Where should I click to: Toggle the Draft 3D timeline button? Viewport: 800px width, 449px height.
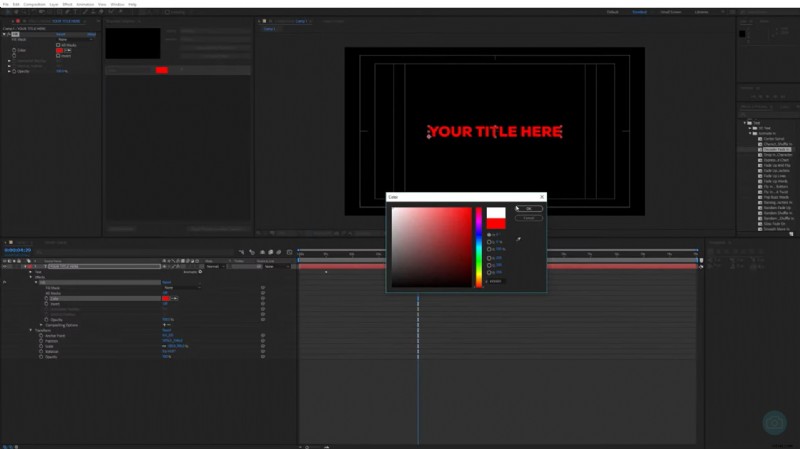(252, 252)
